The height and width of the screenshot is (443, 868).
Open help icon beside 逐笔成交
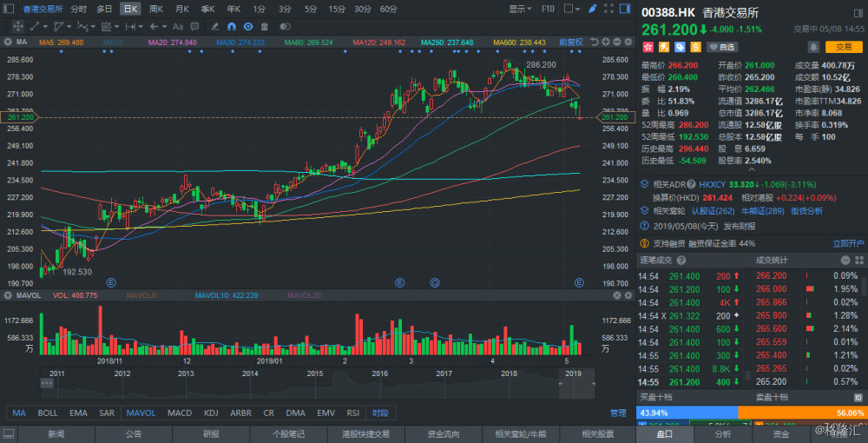point(681,261)
